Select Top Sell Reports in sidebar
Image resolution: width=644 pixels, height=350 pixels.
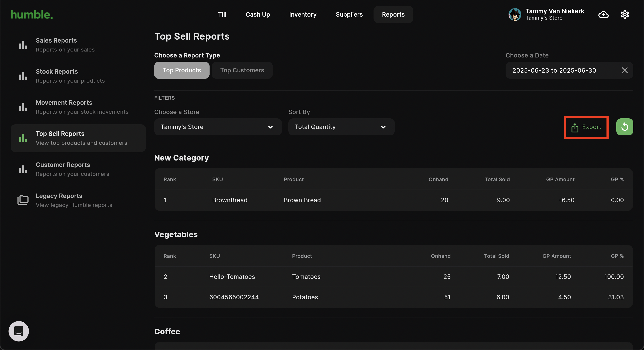coord(78,138)
